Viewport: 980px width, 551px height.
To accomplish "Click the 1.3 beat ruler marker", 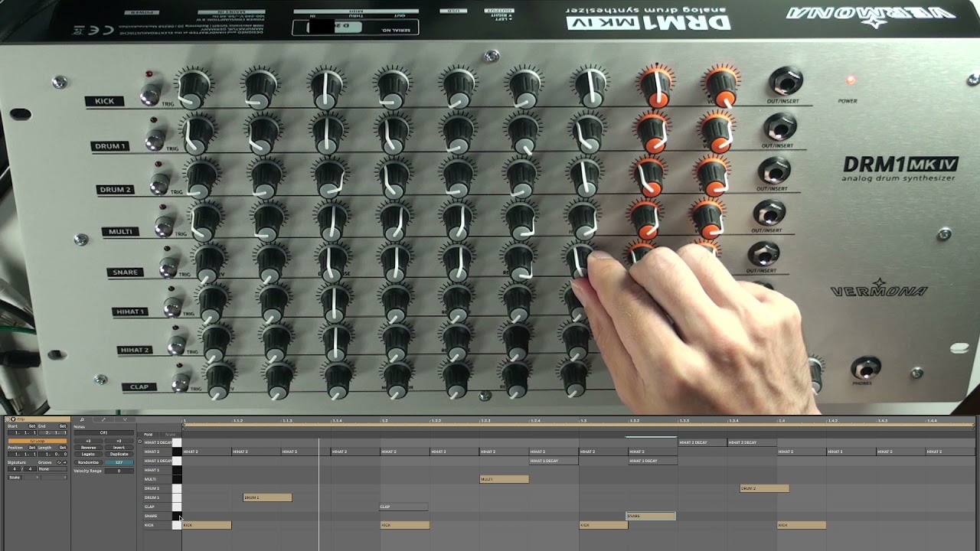I will (x=583, y=420).
